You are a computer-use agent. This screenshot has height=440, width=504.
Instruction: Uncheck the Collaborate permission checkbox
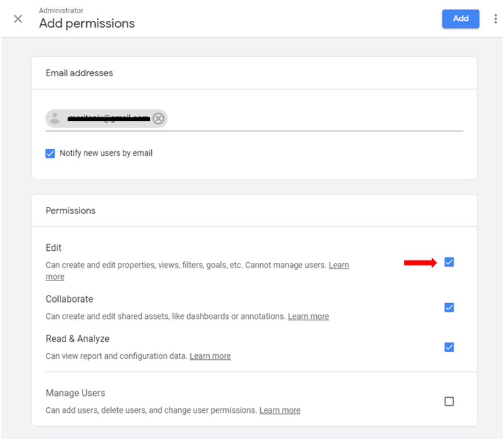click(x=449, y=308)
